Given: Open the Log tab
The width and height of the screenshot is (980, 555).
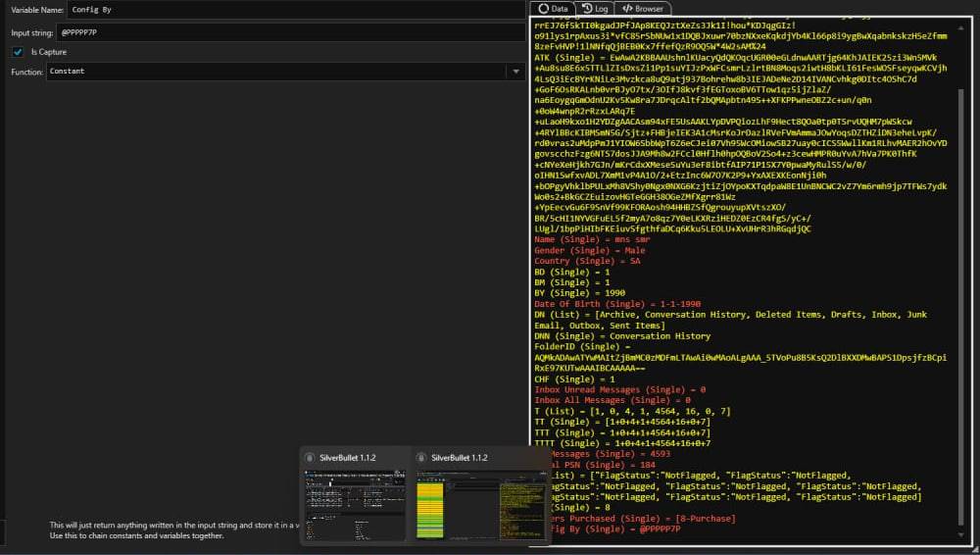Looking at the screenshot, I should tap(595, 8).
